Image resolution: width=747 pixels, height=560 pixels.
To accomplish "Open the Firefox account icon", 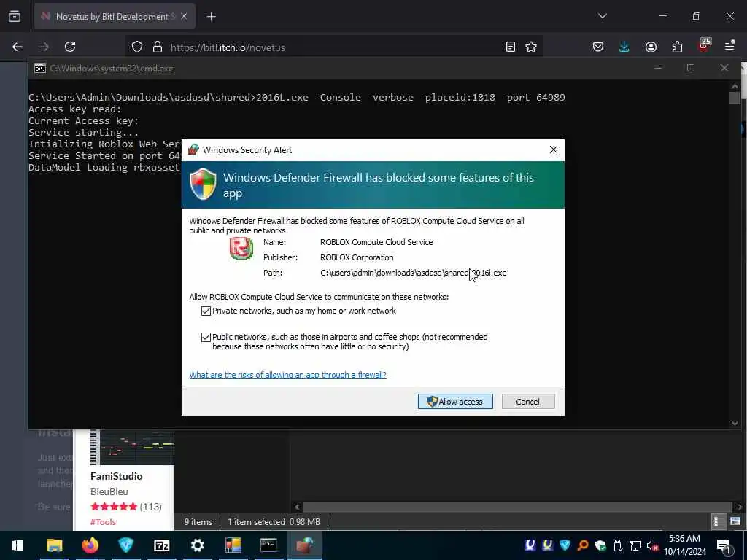I will point(651,47).
